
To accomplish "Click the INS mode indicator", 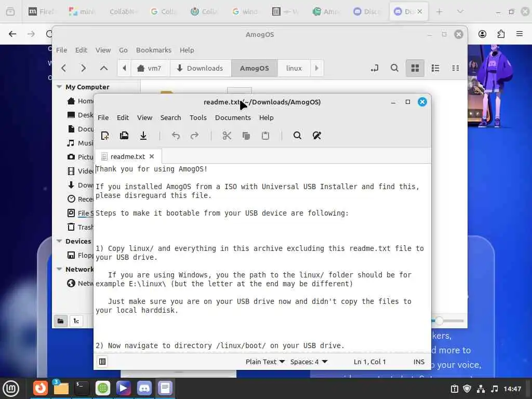I will coord(419,362).
